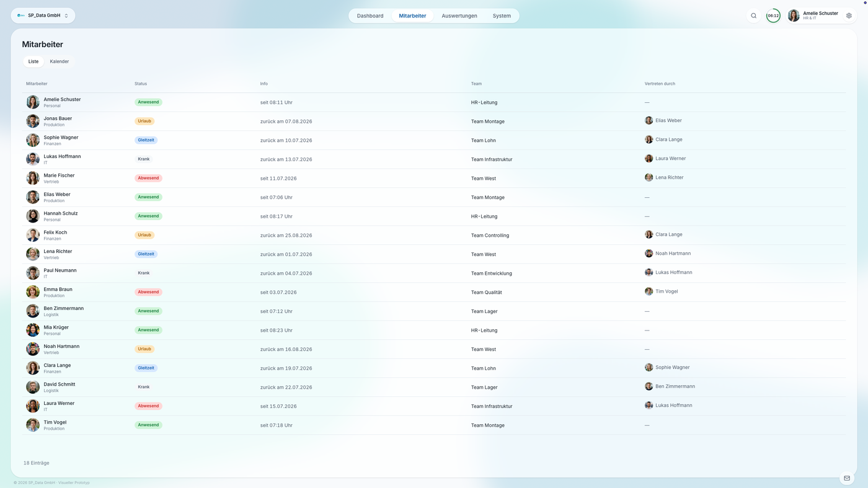Click substitute Clara Lange in Sophie Wagner row
868x488 pixels.
click(663, 140)
